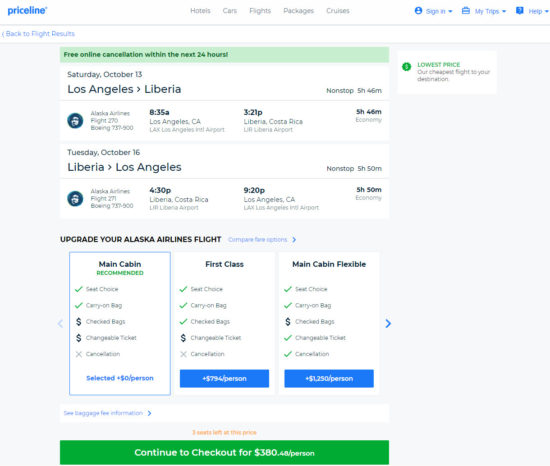Show previous fare options with left arrow

(x=60, y=323)
